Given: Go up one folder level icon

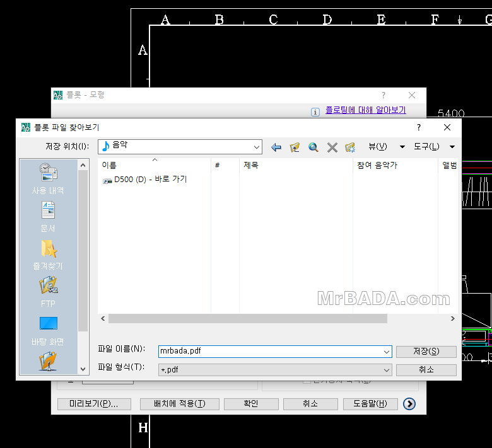Looking at the screenshot, I should pyautogui.click(x=295, y=147).
